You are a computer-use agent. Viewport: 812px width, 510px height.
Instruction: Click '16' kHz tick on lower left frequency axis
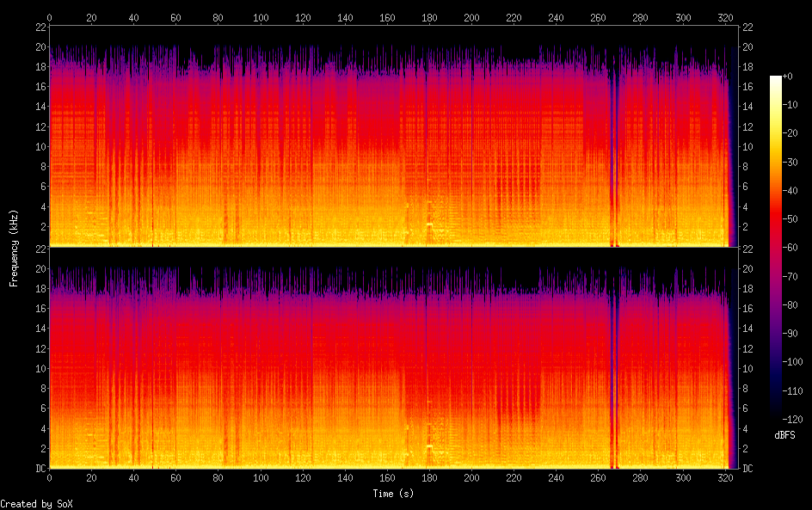(41, 309)
